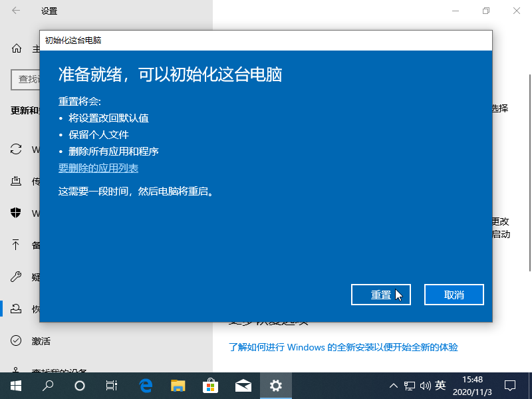
Task: Open 传递优化 icon in the settings sidebar
Action: [x=15, y=181]
